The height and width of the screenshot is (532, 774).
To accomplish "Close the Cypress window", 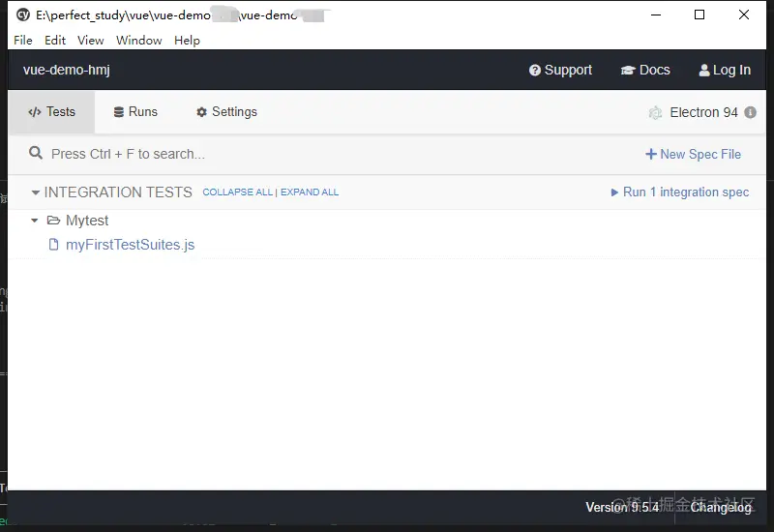I will [x=744, y=15].
